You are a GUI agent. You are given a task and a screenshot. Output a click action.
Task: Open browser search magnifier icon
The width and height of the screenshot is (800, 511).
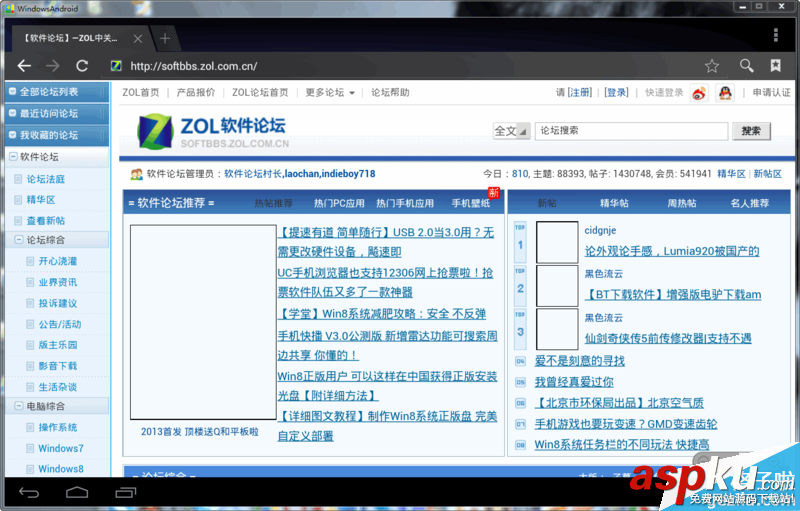pyautogui.click(x=746, y=65)
